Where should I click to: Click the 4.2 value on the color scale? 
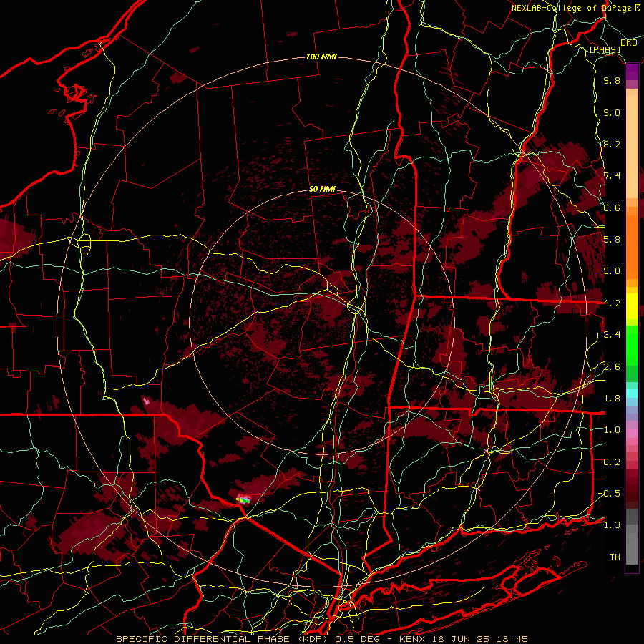(612, 303)
